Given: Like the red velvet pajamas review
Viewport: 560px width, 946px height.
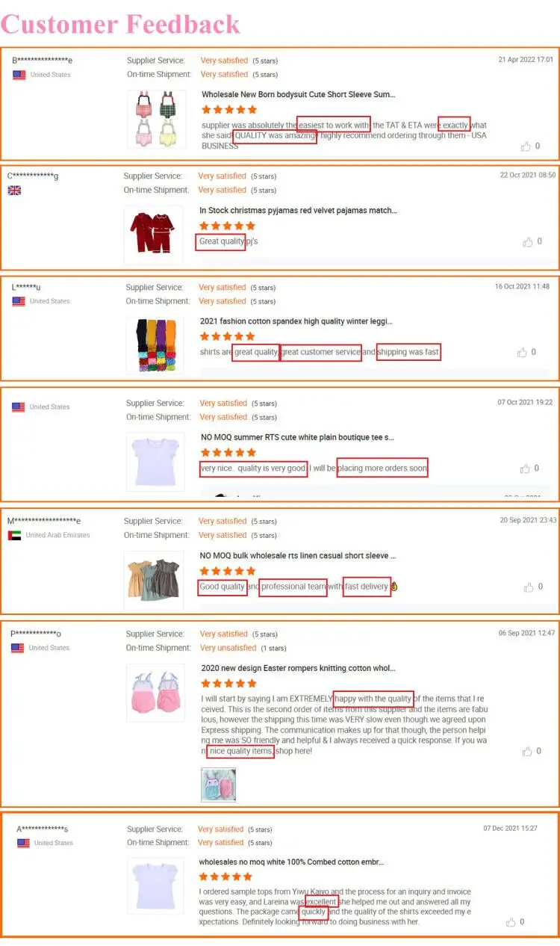Looking at the screenshot, I should click(x=529, y=242).
